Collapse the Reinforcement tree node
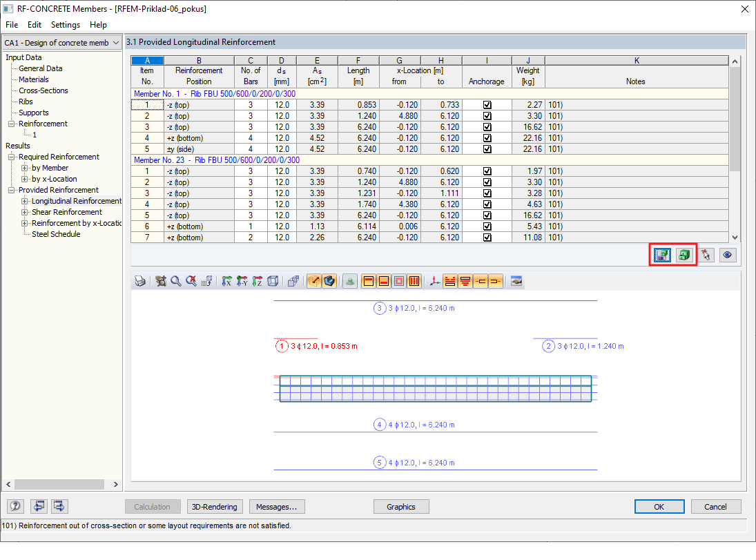This screenshot has height=560, width=756. [11, 124]
